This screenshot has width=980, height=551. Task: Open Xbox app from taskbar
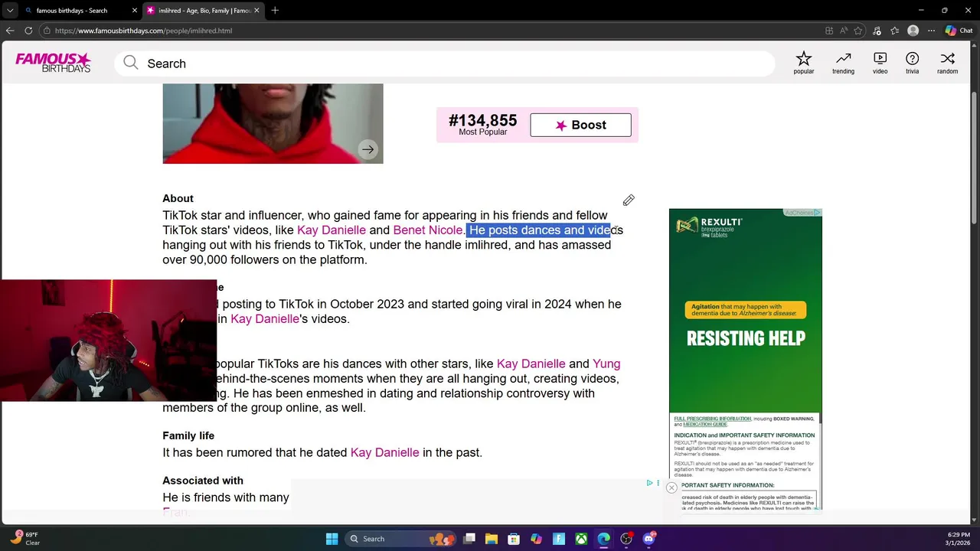(581, 539)
